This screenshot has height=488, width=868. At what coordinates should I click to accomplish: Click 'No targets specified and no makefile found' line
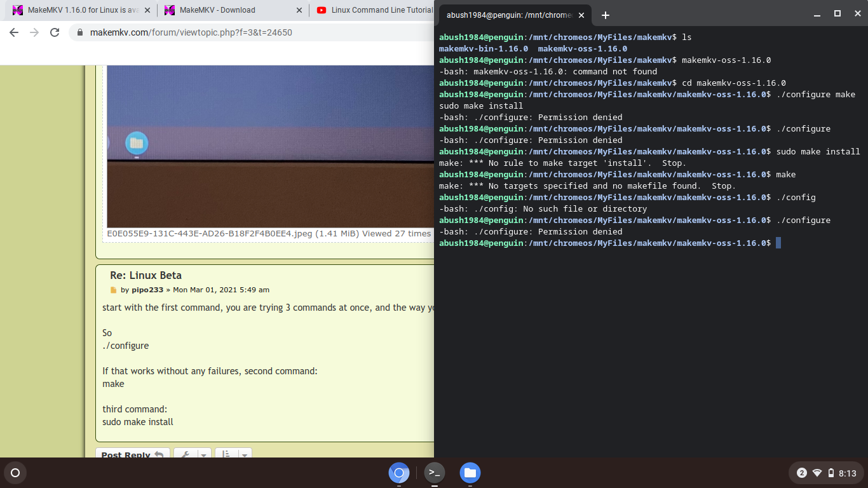pyautogui.click(x=587, y=186)
